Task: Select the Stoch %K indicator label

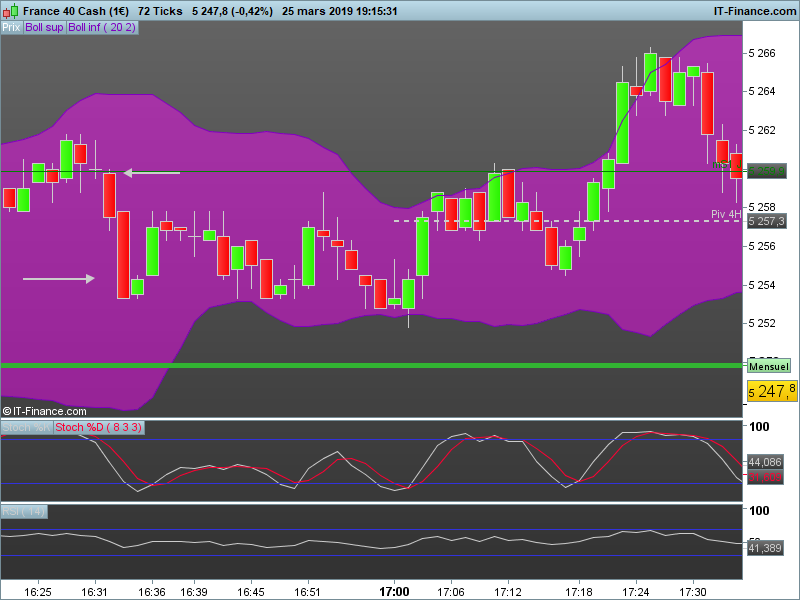Action: coord(27,427)
